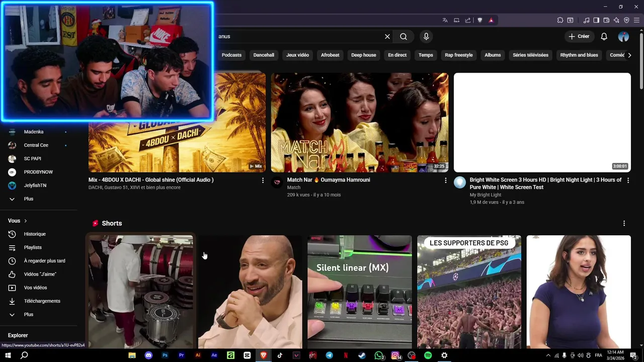644x362 pixels.
Task: Select the Dancehall filter chip
Action: click(264, 55)
